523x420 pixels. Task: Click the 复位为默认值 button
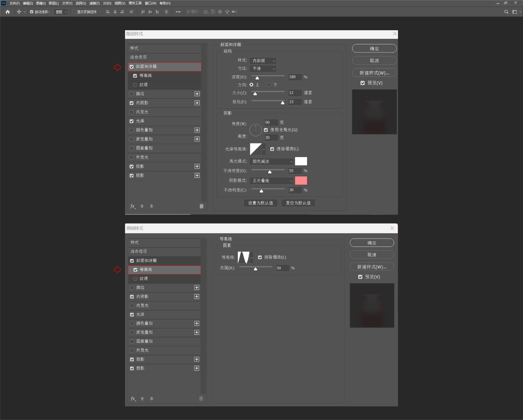pyautogui.click(x=298, y=203)
